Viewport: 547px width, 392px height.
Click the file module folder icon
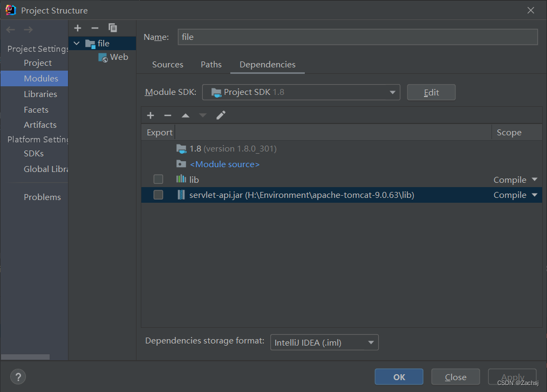coord(90,44)
